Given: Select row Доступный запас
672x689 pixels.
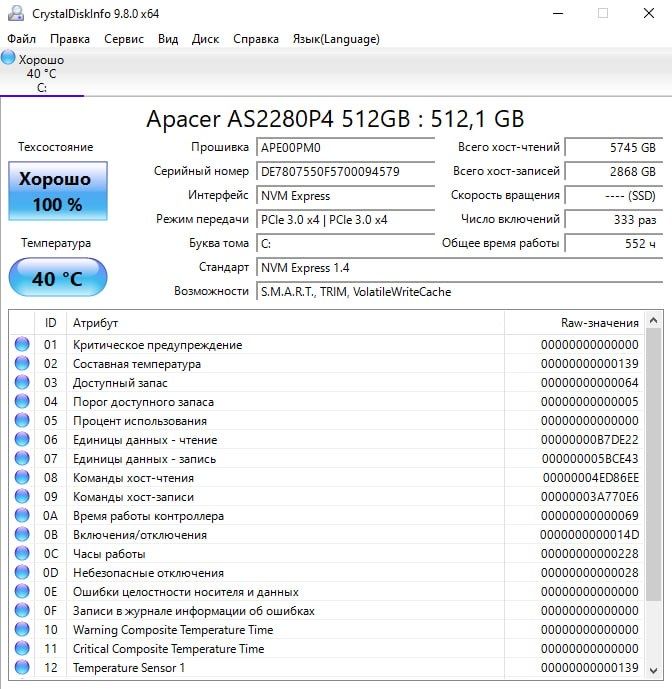Looking at the screenshot, I should tap(326, 383).
